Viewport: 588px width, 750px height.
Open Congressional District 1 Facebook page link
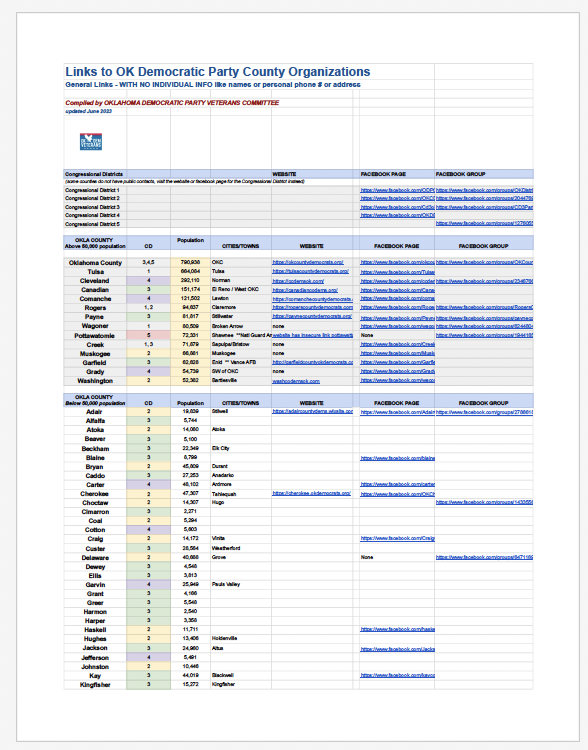[x=397, y=190]
